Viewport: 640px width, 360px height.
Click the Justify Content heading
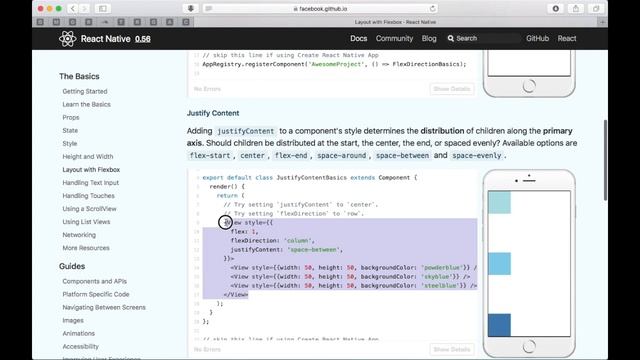(213, 113)
